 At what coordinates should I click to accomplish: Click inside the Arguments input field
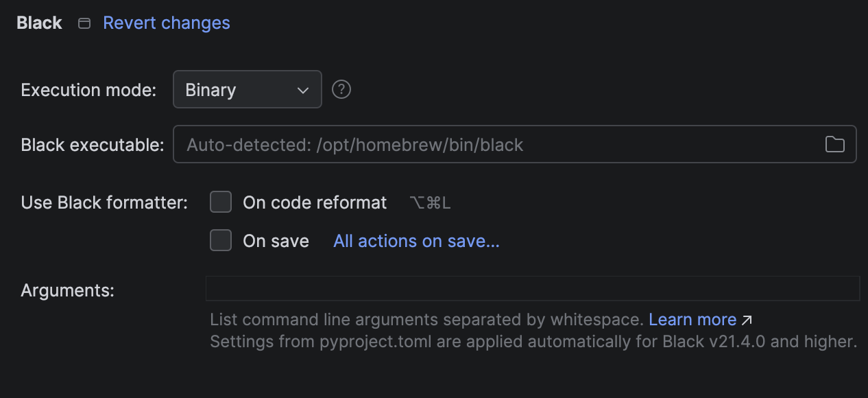coord(532,288)
